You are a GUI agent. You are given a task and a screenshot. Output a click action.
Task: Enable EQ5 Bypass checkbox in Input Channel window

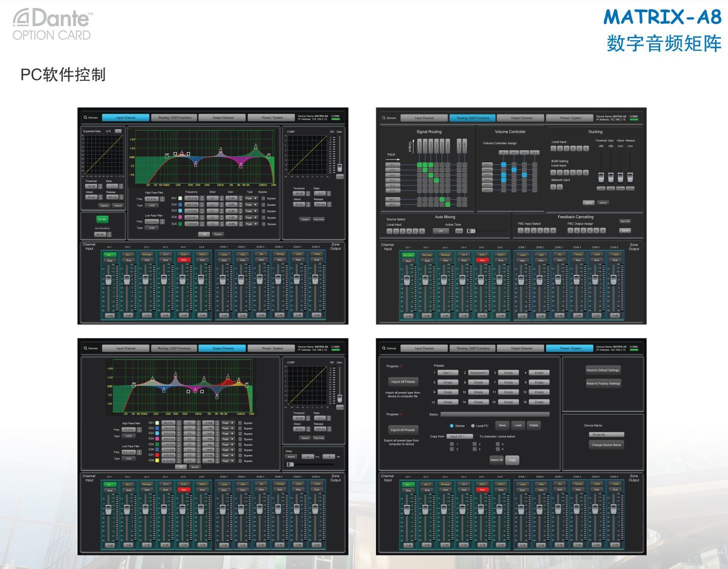[263, 224]
